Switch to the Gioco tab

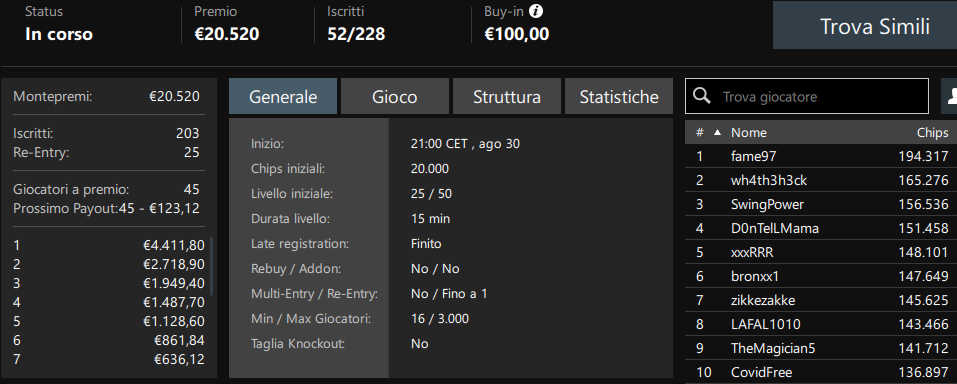click(394, 96)
